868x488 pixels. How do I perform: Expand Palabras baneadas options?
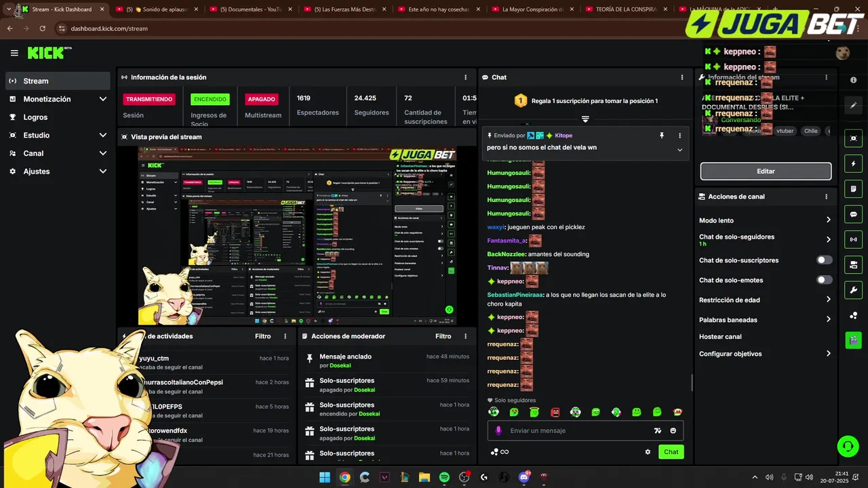click(828, 319)
